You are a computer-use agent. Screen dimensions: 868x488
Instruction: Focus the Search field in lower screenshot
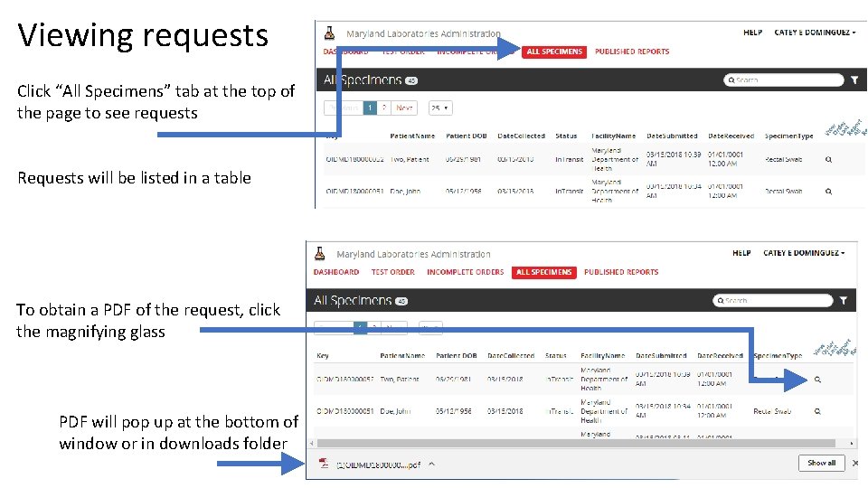[x=773, y=300]
